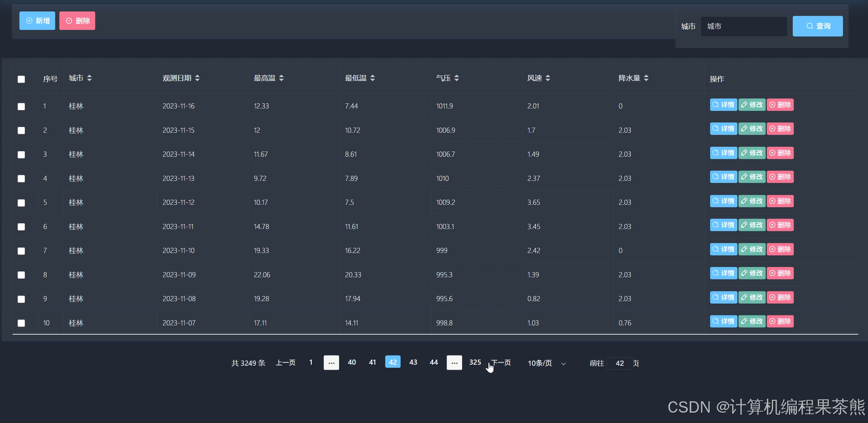Check the row 7 checkbox (2023-11-10)
Screen dimensions: 868x423
21,251
